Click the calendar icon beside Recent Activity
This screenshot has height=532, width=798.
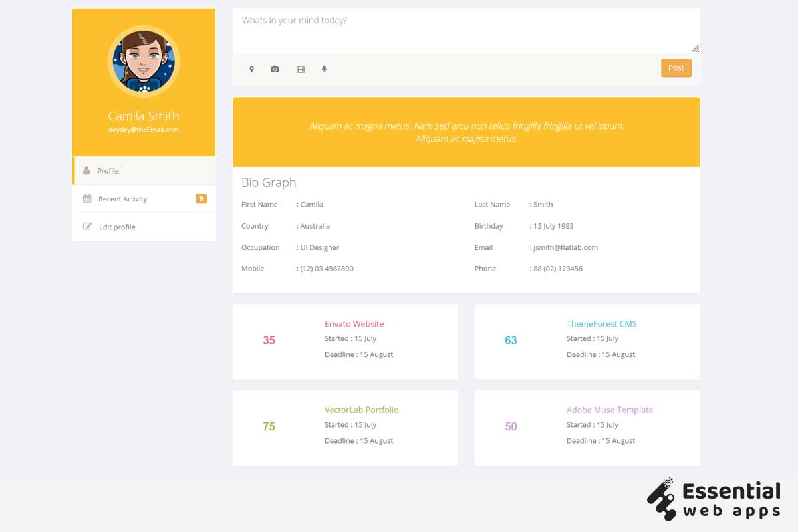coord(87,199)
